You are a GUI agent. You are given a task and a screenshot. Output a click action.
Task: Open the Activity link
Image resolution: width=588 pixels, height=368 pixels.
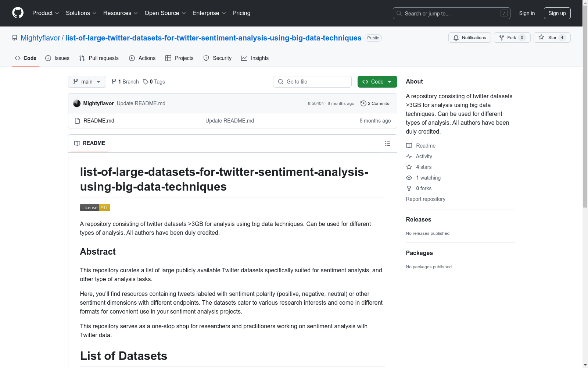(419, 156)
